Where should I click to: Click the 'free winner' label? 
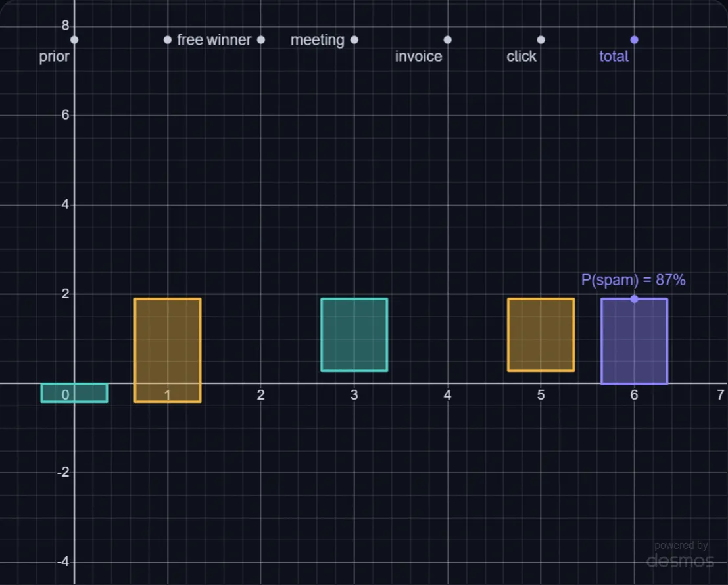coord(214,40)
